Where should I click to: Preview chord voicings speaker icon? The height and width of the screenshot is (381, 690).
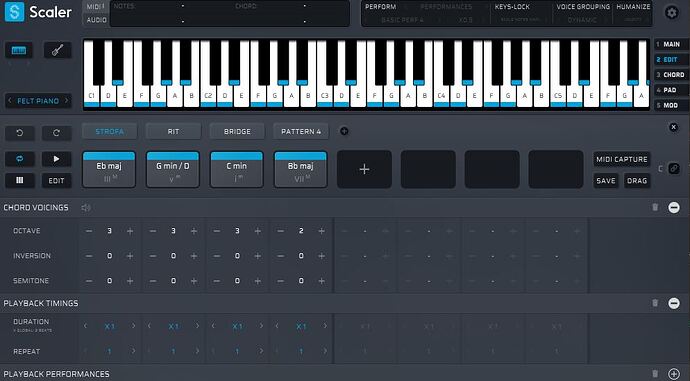tap(86, 207)
